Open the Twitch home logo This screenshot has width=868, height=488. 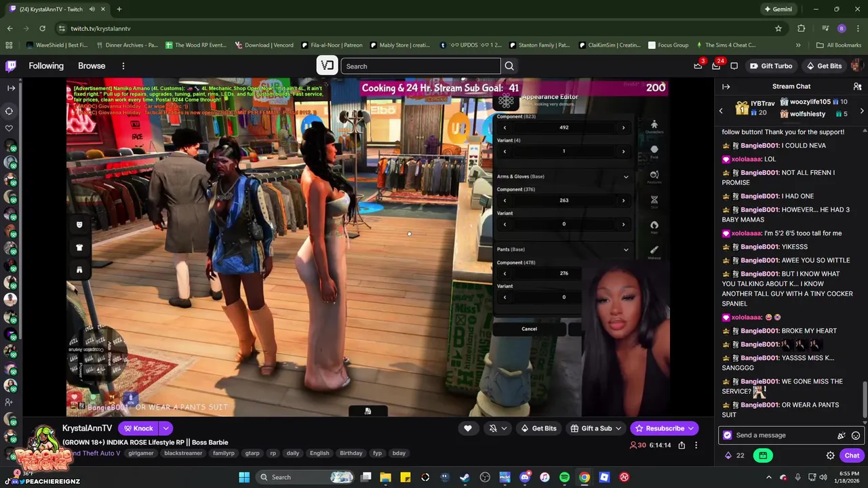tap(11, 66)
